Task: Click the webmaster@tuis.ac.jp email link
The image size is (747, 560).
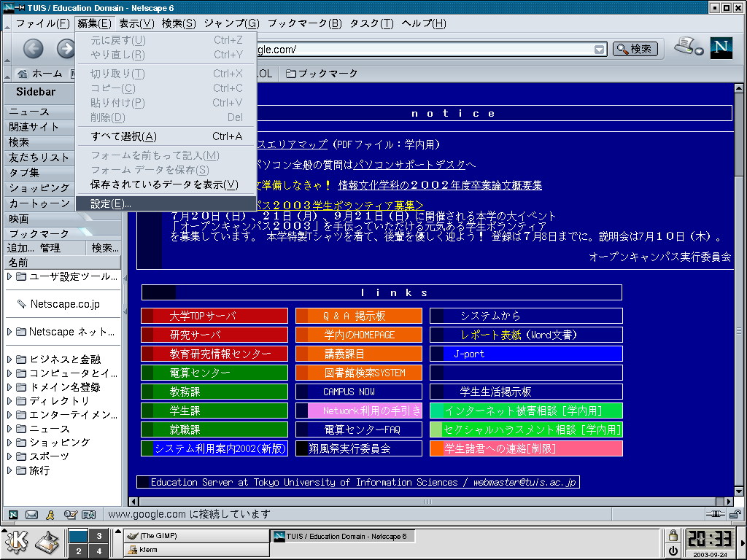Action: 524,482
